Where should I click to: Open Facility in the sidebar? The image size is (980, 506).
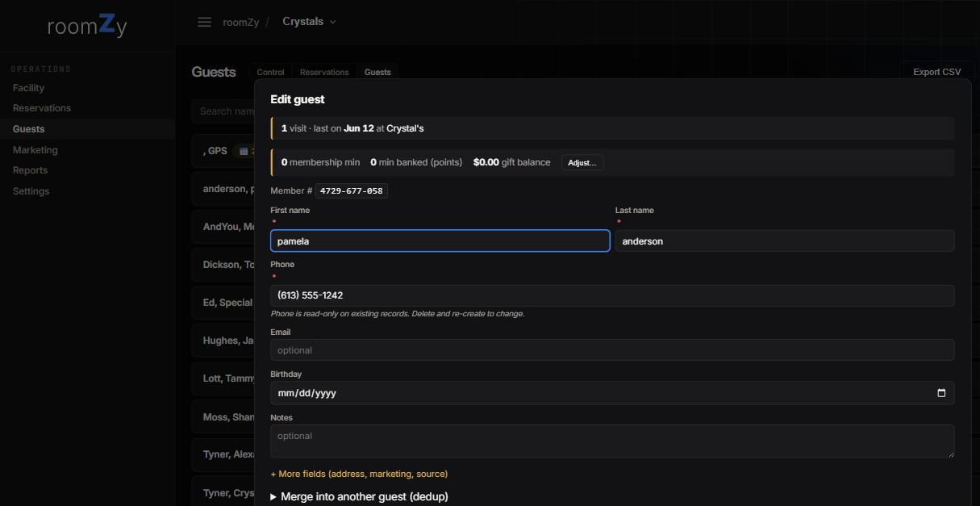28,88
